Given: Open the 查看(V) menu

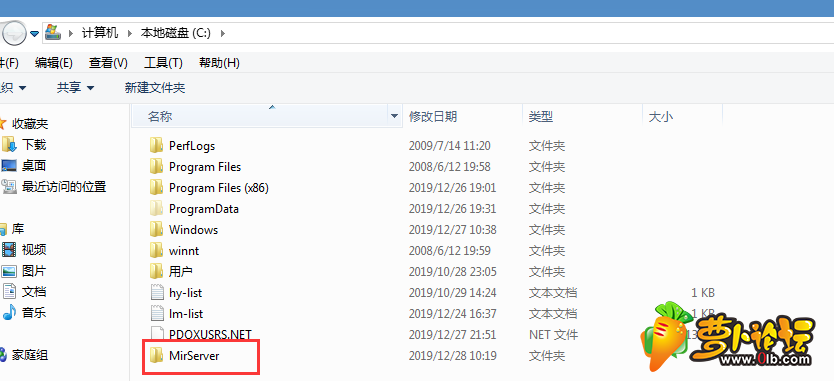Looking at the screenshot, I should (x=108, y=63).
